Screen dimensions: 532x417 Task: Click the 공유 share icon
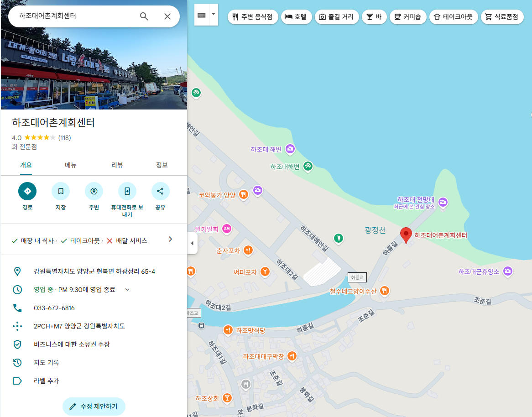click(x=160, y=191)
